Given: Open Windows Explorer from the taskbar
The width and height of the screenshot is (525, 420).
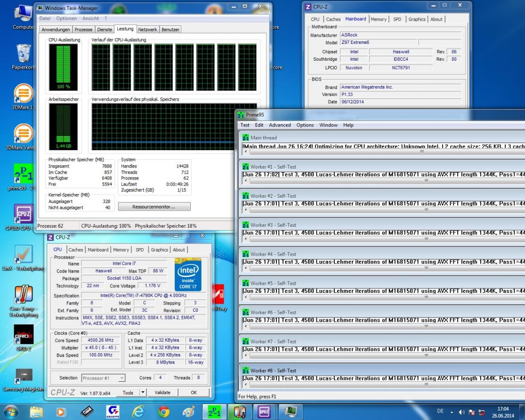Looking at the screenshot, I should pyautogui.click(x=36, y=412).
